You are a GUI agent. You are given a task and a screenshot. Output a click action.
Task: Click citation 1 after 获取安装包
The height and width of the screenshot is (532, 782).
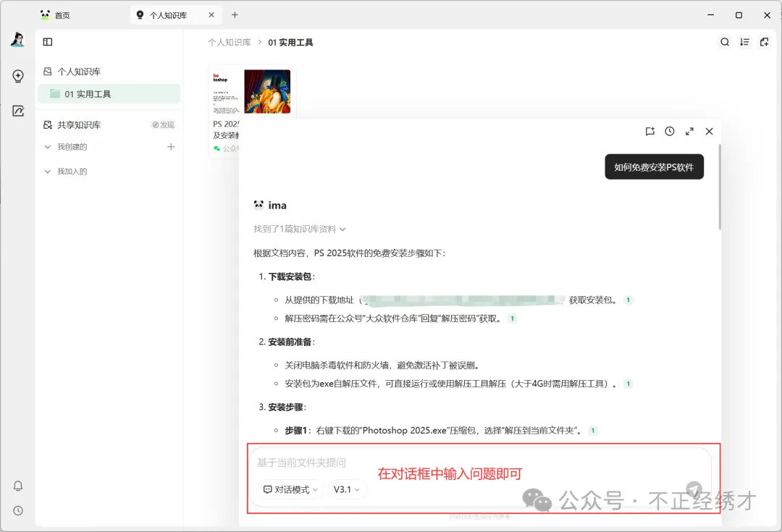628,300
